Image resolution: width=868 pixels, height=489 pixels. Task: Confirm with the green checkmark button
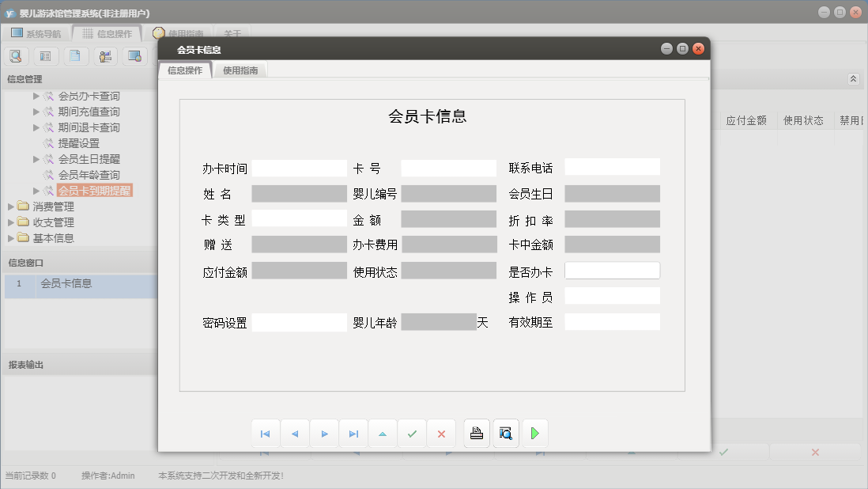click(x=412, y=433)
